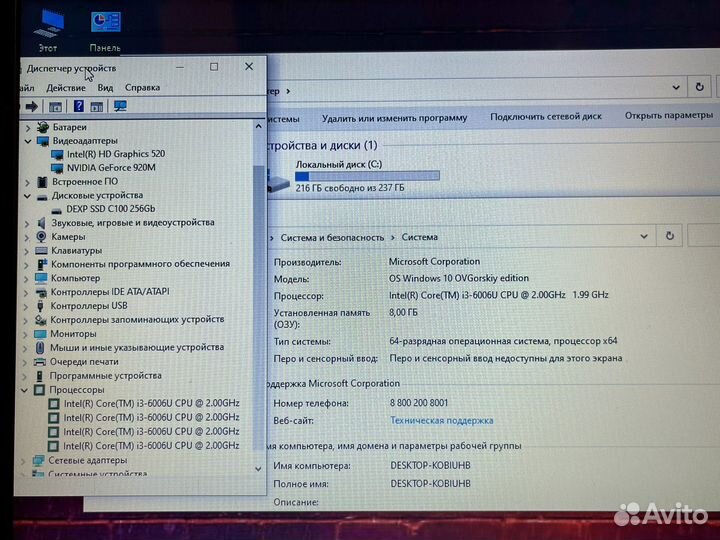Click Локальный диск (C:) usage bar

(x=367, y=176)
